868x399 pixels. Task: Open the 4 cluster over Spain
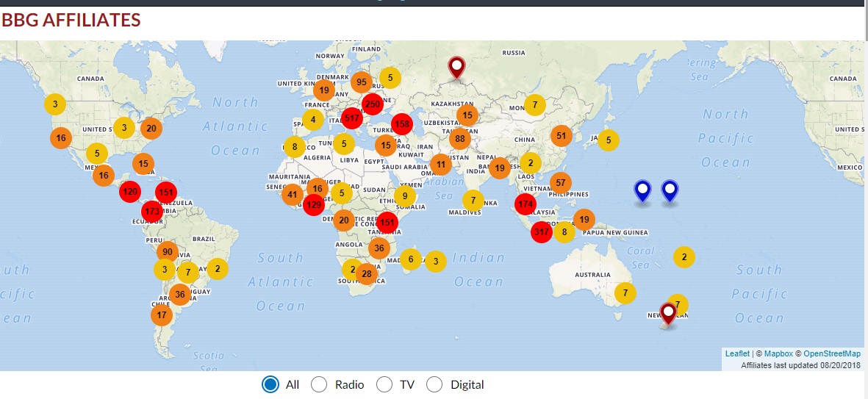pos(313,120)
